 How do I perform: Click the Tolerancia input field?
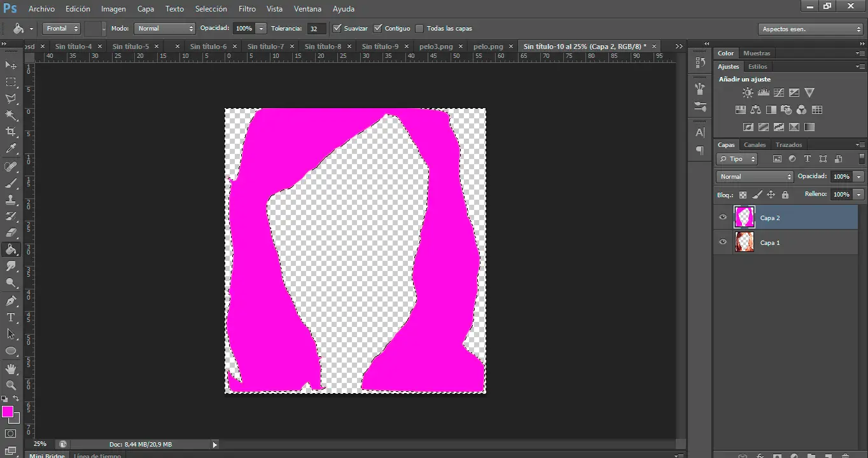coord(316,29)
